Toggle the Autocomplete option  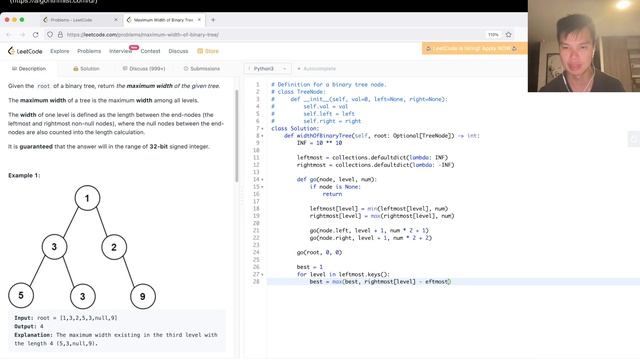coord(316,69)
